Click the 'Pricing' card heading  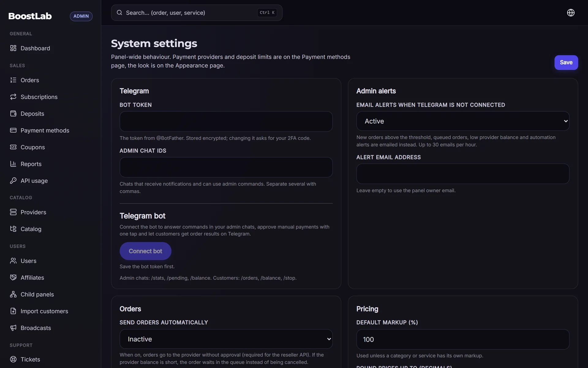tap(367, 309)
